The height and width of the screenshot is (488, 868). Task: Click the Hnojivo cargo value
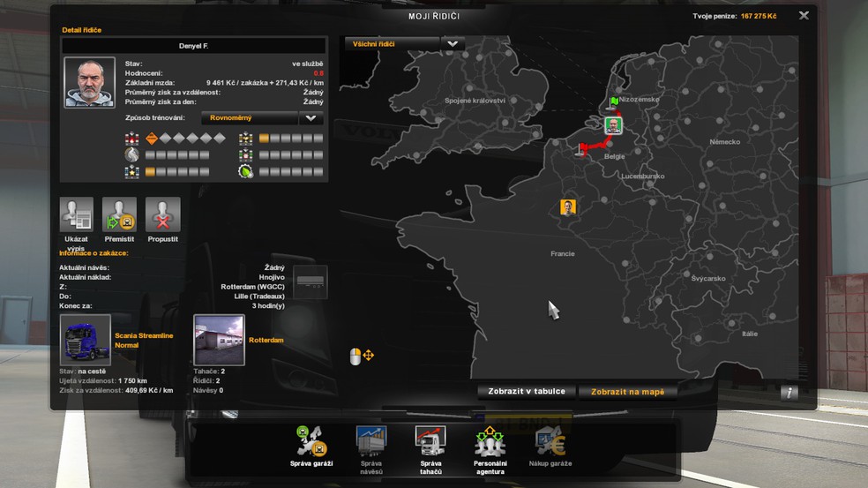click(x=272, y=277)
